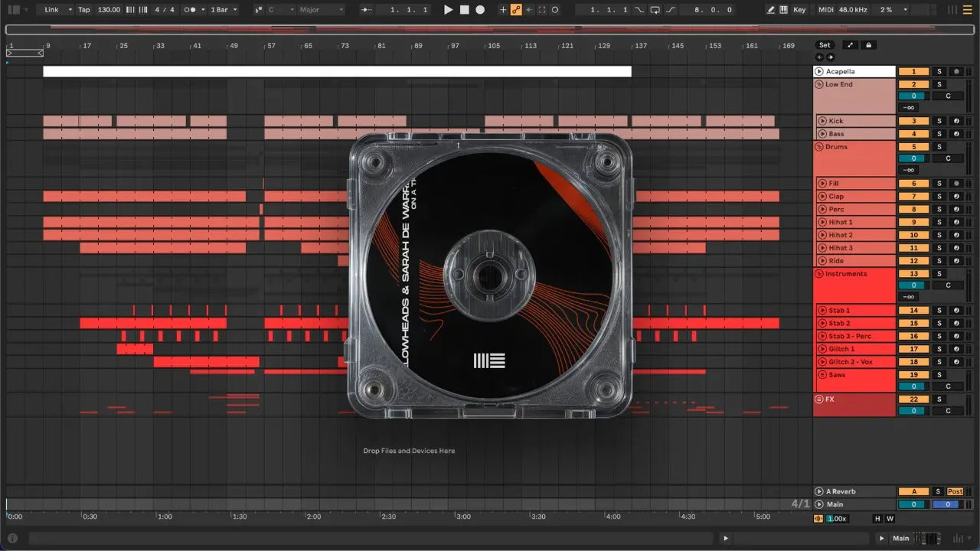Click the info icon in bottom-left corner
The width and height of the screenshot is (980, 551).
12,539
